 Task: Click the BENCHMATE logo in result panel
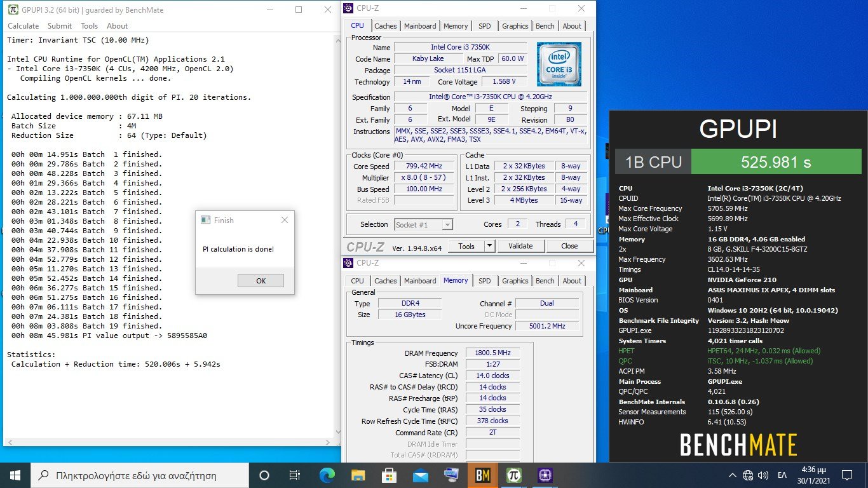738,445
